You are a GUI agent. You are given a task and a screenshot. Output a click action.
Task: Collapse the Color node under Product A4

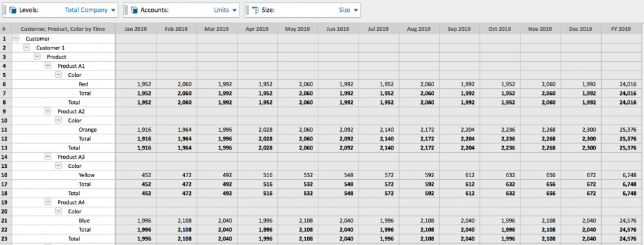(x=59, y=211)
